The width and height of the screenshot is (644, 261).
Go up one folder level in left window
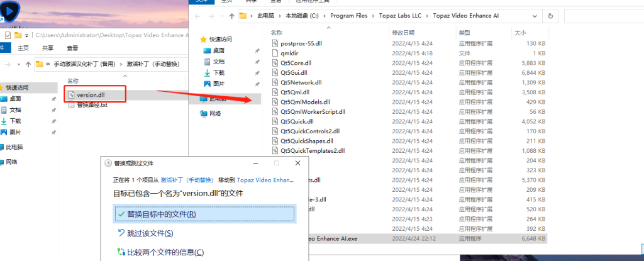[x=28, y=64]
